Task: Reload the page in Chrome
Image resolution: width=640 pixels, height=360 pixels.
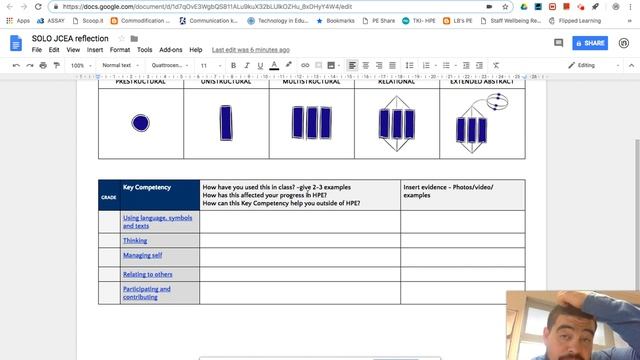Action: tap(38, 7)
